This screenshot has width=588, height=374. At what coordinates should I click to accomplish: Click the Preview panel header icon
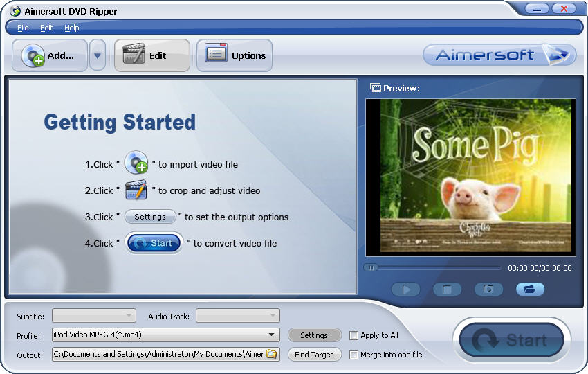376,88
